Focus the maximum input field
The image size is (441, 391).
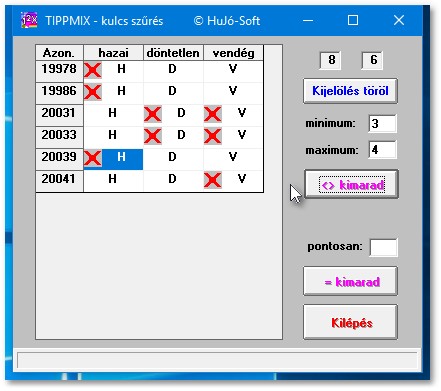pyautogui.click(x=383, y=150)
